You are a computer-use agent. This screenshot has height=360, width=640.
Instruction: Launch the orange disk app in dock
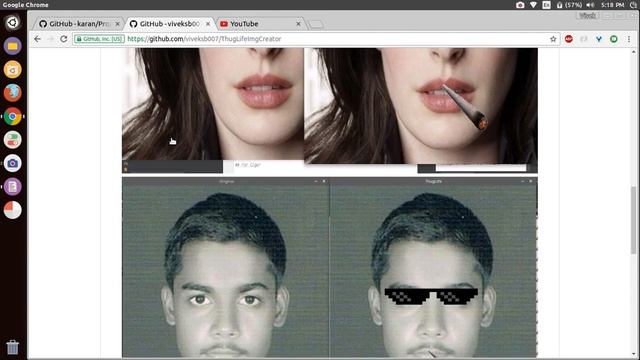[x=12, y=69]
